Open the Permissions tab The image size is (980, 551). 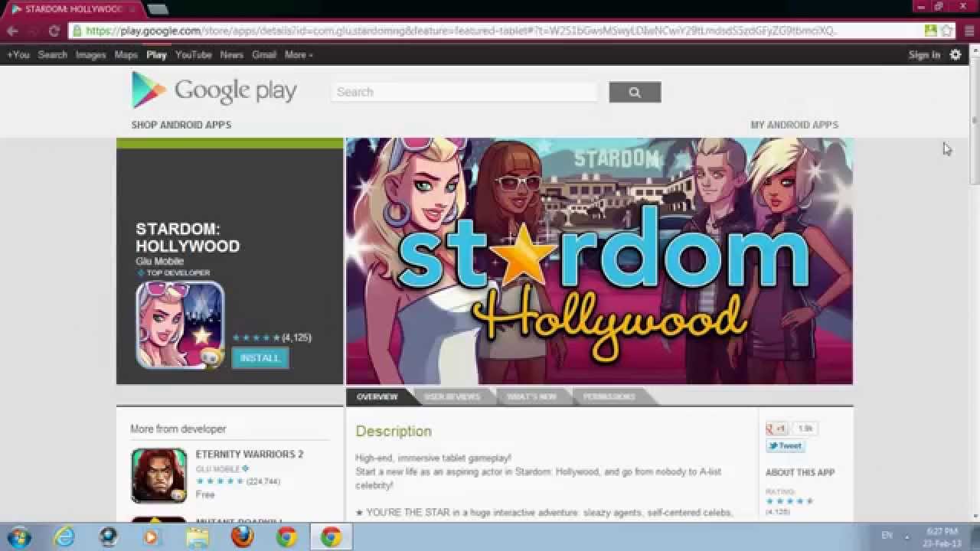[x=609, y=396]
